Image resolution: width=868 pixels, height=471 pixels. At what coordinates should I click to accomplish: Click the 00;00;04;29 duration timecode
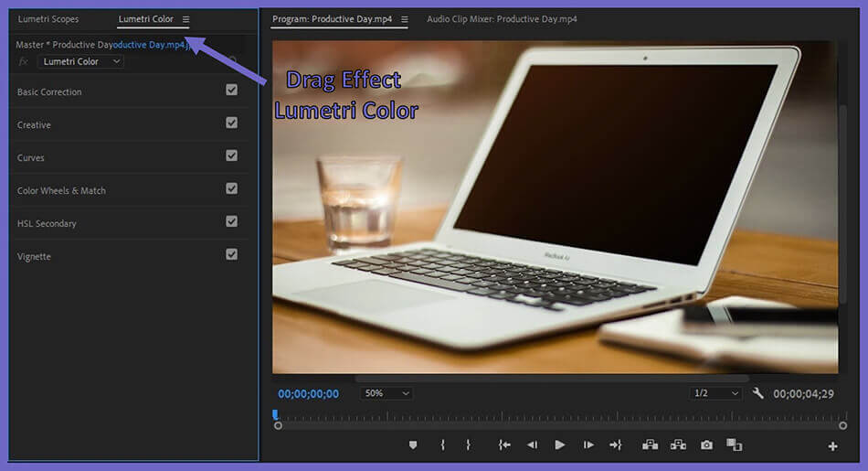(x=803, y=394)
